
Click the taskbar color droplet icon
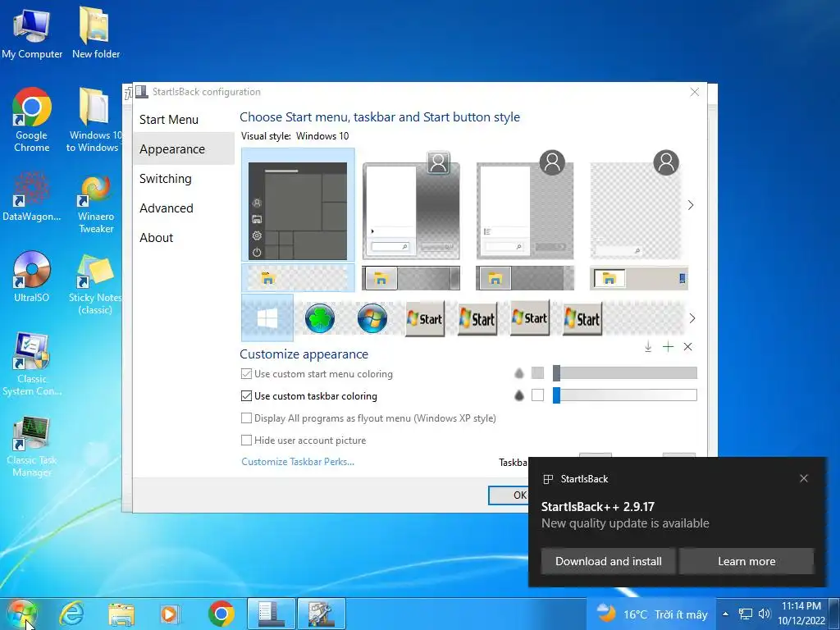(x=519, y=395)
